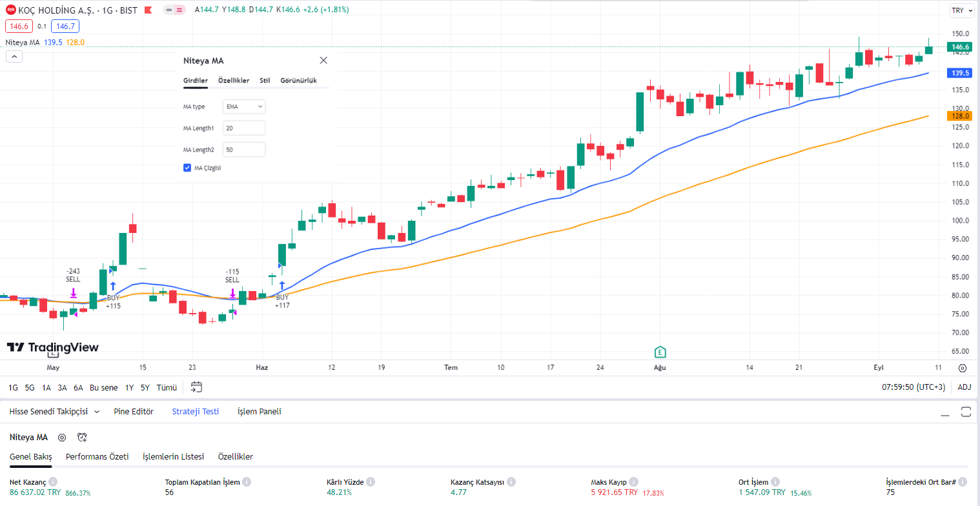Click the MA Length1 input field
The width and height of the screenshot is (980, 506).
click(243, 128)
